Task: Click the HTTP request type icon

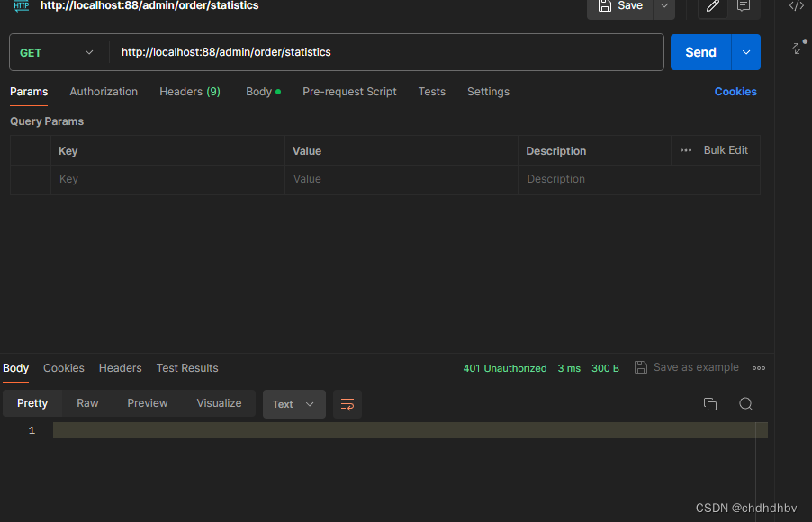Action: tap(22, 6)
